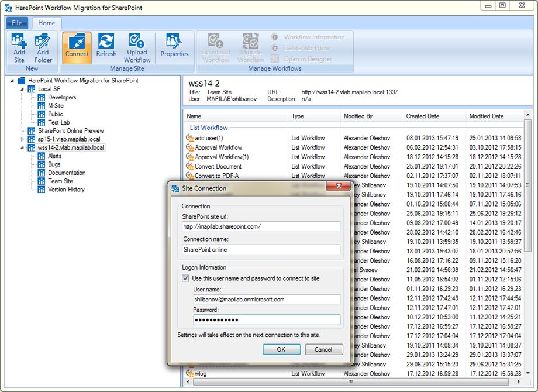This screenshot has height=392, width=538.
Task: Click Delete Workflow in ribbon
Action: [x=307, y=48]
